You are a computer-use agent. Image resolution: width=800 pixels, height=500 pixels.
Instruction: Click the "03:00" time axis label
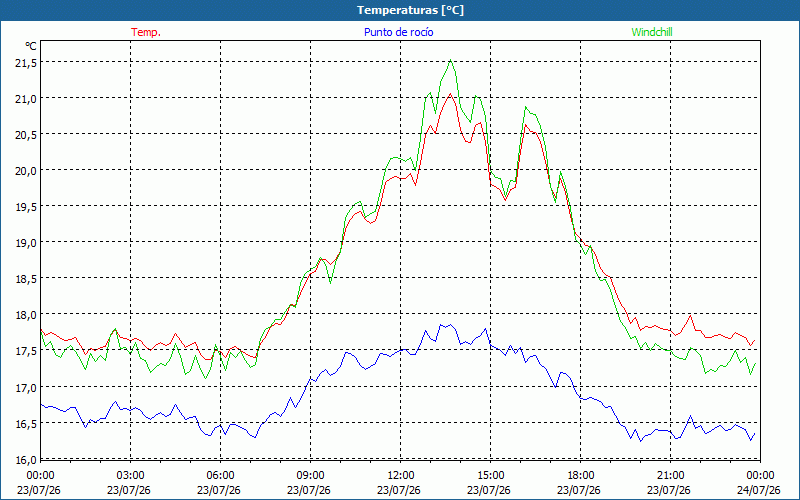pyautogui.click(x=131, y=475)
